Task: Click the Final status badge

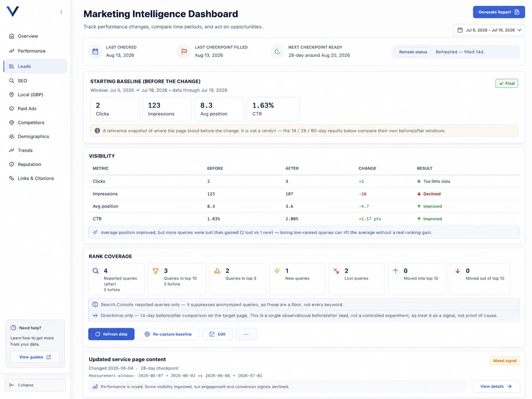Action: [507, 83]
